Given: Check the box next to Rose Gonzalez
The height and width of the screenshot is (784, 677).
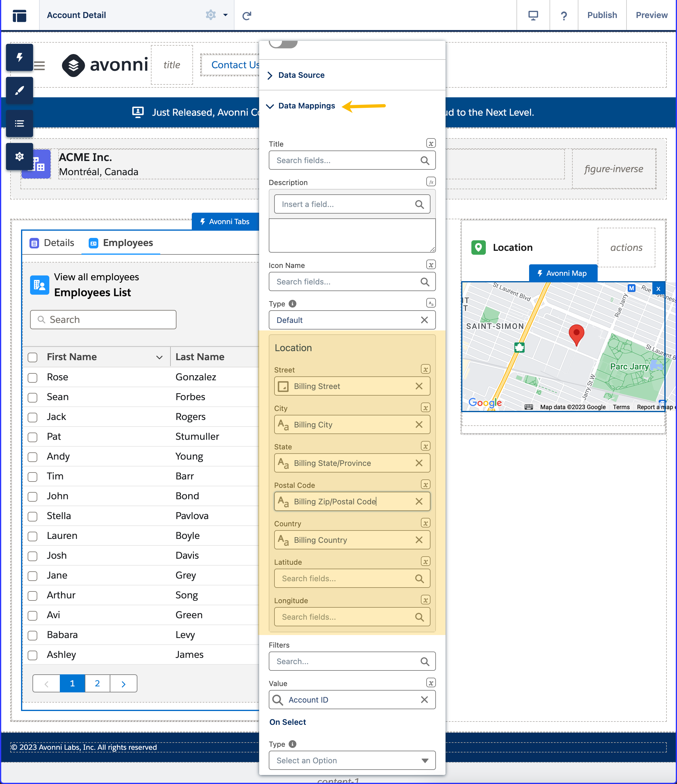Looking at the screenshot, I should tap(32, 377).
